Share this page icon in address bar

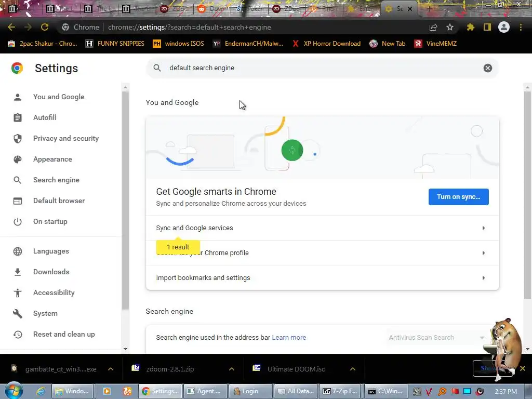coord(433,27)
